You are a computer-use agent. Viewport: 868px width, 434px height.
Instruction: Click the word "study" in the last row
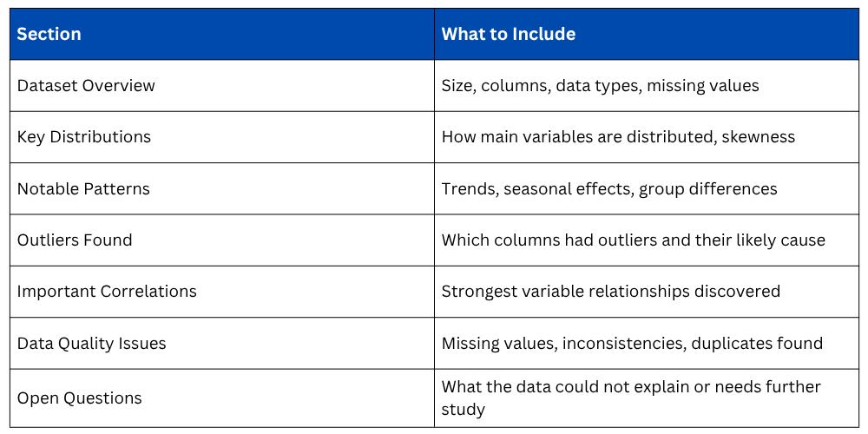coord(463,409)
